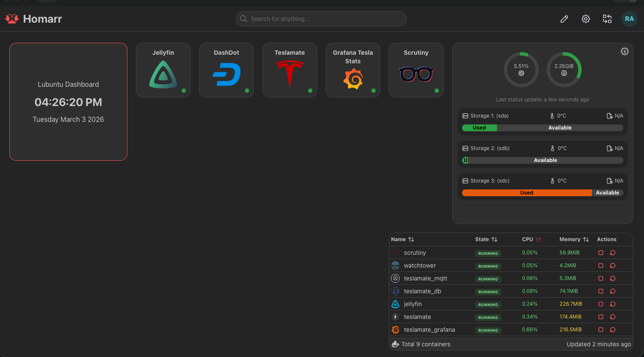The image size is (644, 357).
Task: Click Storage 3 (sdc) usage bar
Action: point(543,193)
